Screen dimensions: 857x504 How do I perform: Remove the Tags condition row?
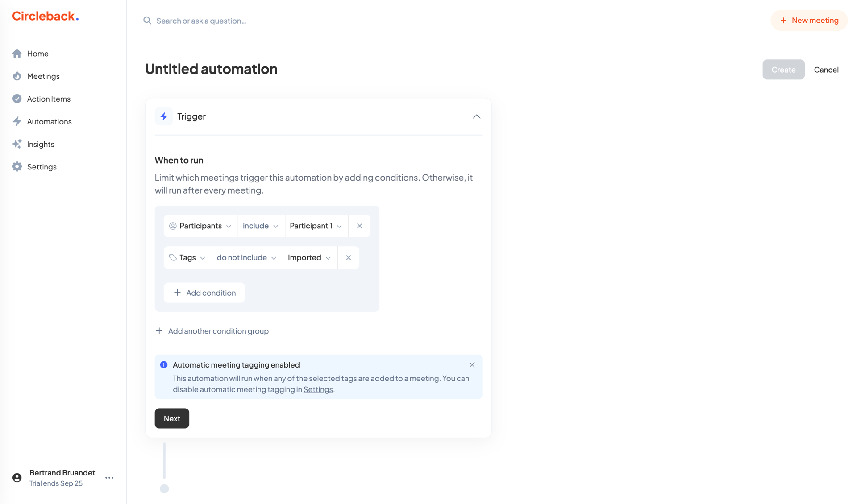click(348, 257)
